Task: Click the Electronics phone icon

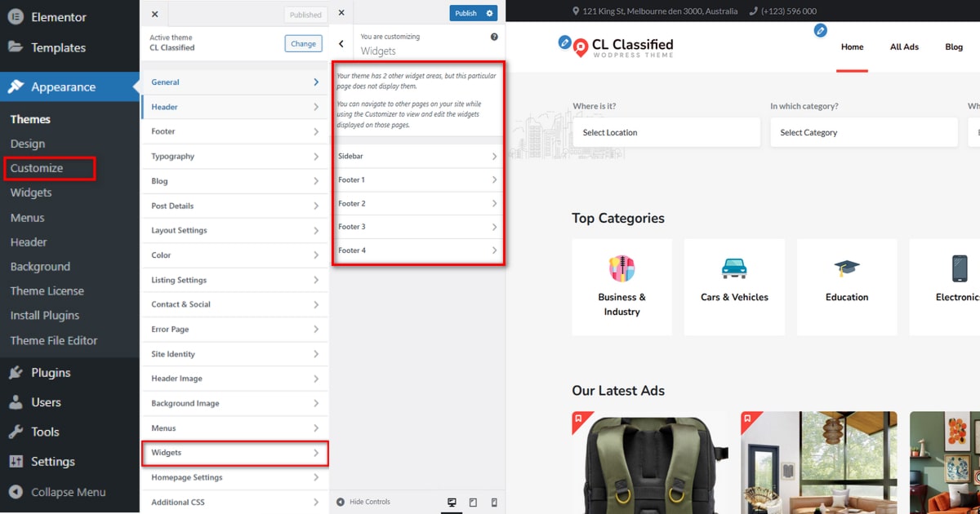Action: 960,268
